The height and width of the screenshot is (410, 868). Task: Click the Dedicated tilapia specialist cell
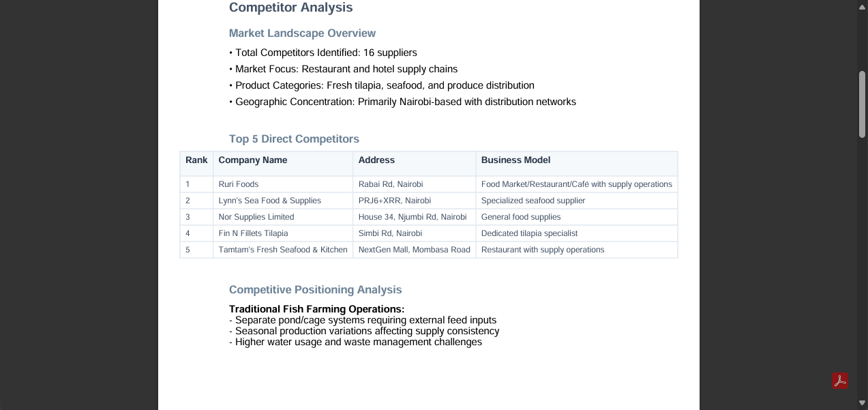click(577, 233)
